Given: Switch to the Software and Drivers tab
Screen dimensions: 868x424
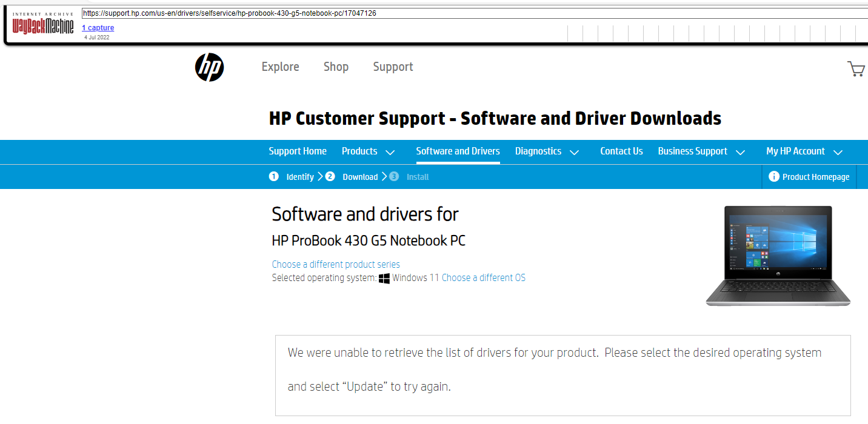Looking at the screenshot, I should (x=458, y=151).
